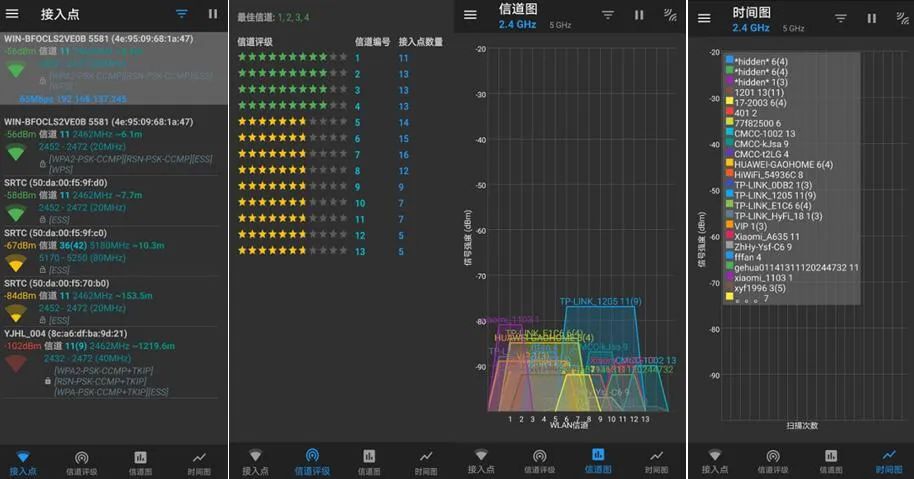Image resolution: width=914 pixels, height=479 pixels.
Task: Tap the access point count 16 for channel 7
Action: [403, 155]
